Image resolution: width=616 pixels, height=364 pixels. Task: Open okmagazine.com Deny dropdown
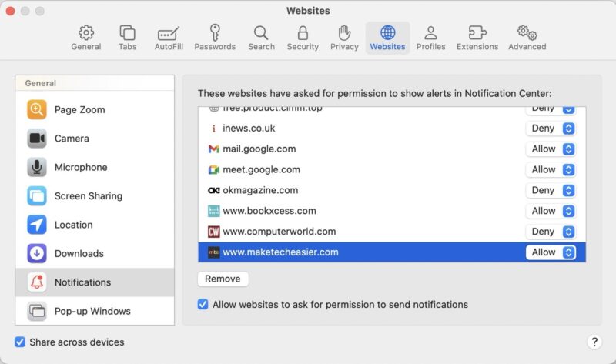point(551,190)
